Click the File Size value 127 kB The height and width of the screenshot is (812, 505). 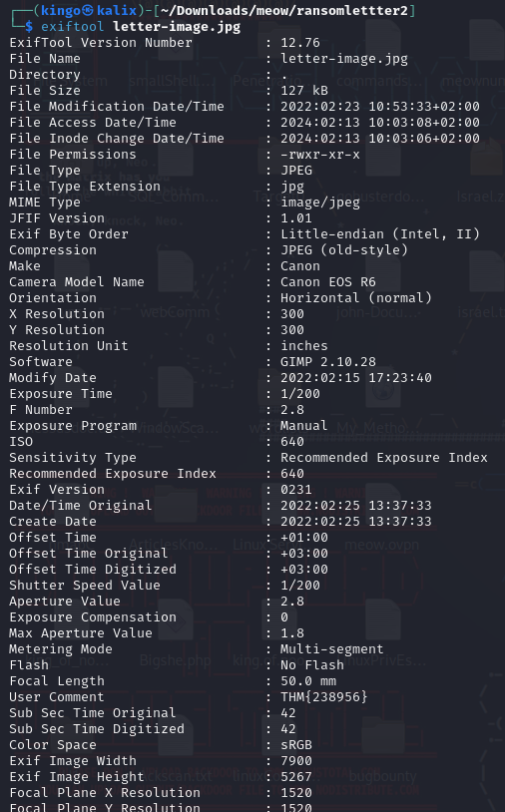pyautogui.click(x=304, y=90)
